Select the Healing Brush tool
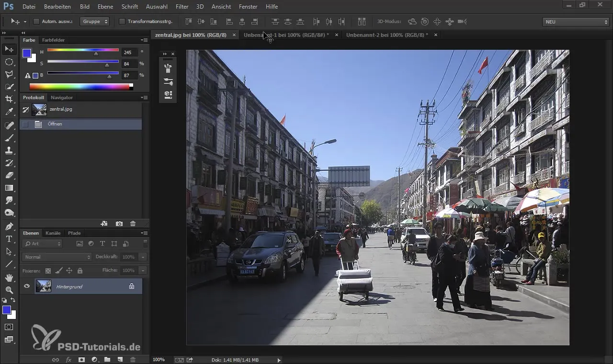 [9, 125]
